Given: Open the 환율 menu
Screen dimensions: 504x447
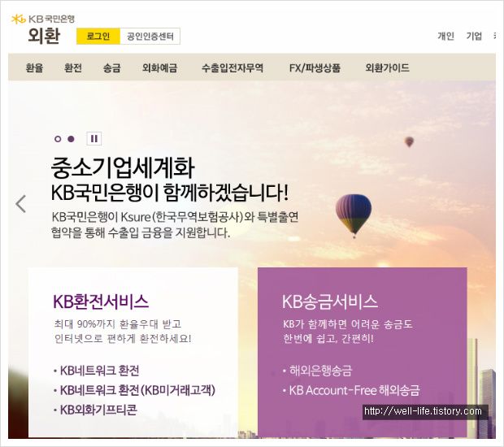Looking at the screenshot, I should [34, 67].
